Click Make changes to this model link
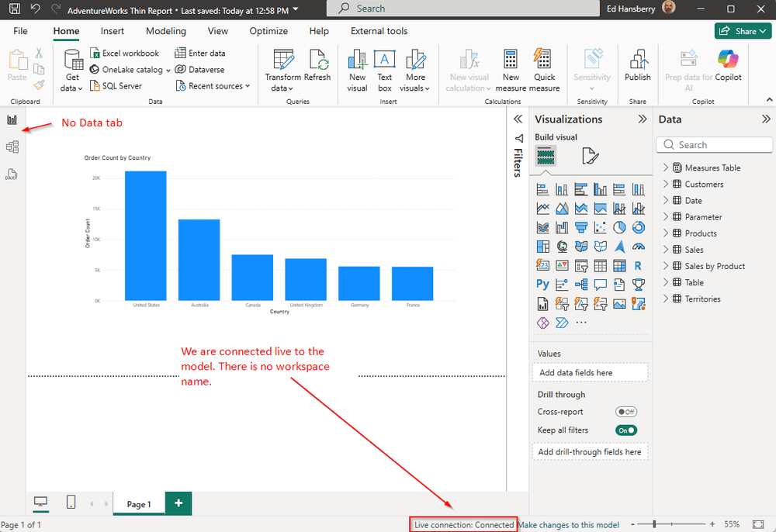The image size is (776, 532). 569,524
